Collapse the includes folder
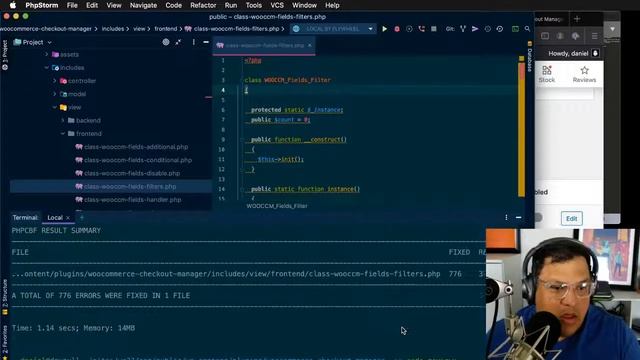 (x=47, y=68)
